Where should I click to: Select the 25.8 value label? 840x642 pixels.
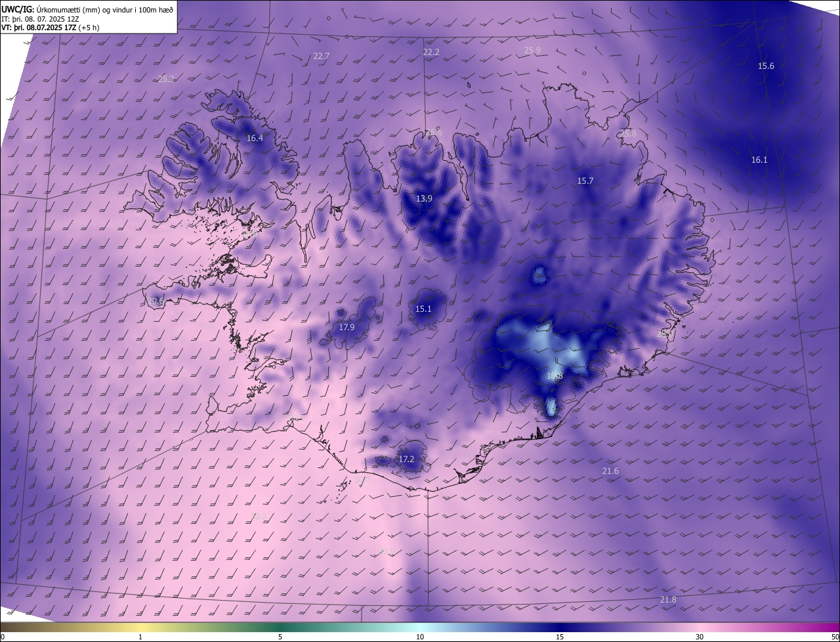coord(628,134)
